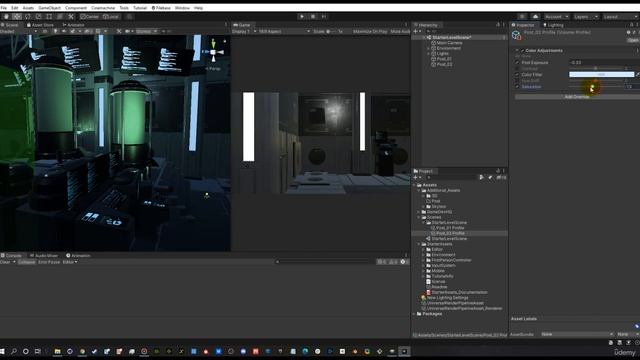Toggle Collapse in Console toolbar

coord(27,262)
